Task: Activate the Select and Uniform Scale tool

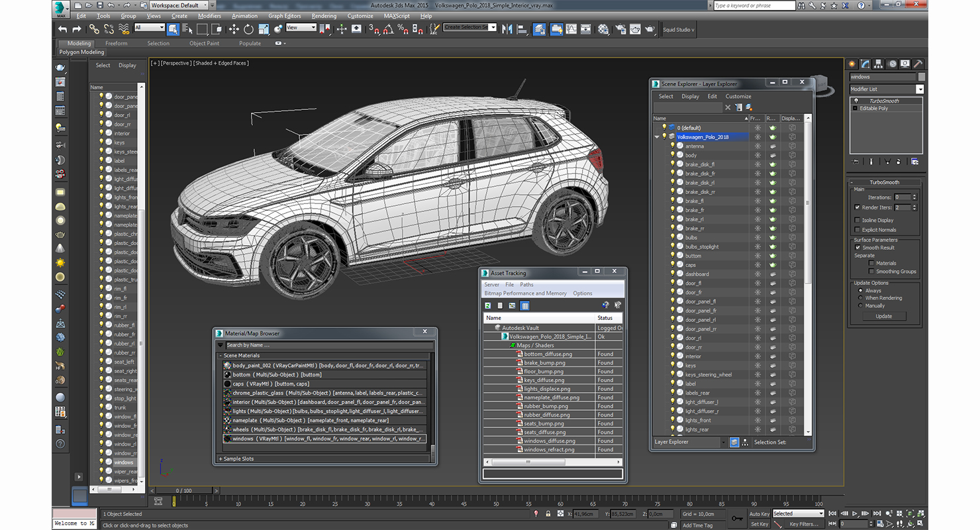Action: point(264,29)
